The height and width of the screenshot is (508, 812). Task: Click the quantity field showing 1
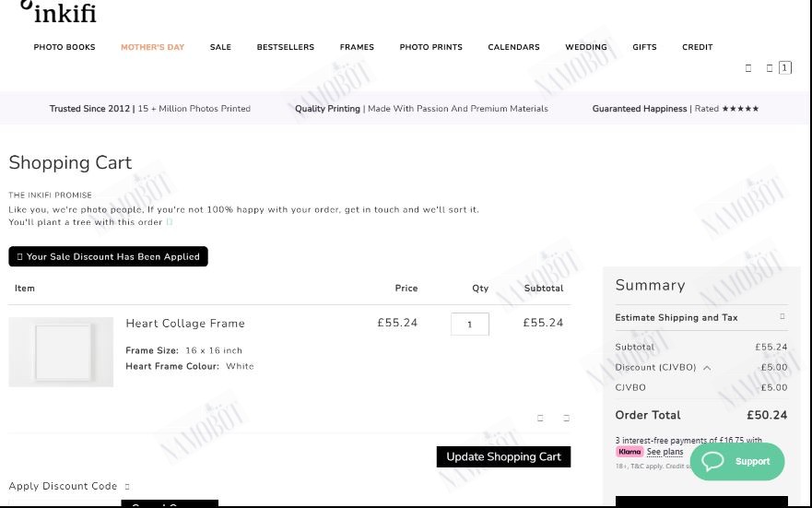pos(470,325)
